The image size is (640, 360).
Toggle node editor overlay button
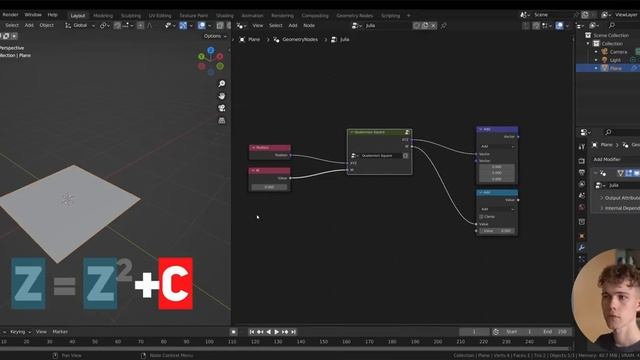tap(560, 25)
